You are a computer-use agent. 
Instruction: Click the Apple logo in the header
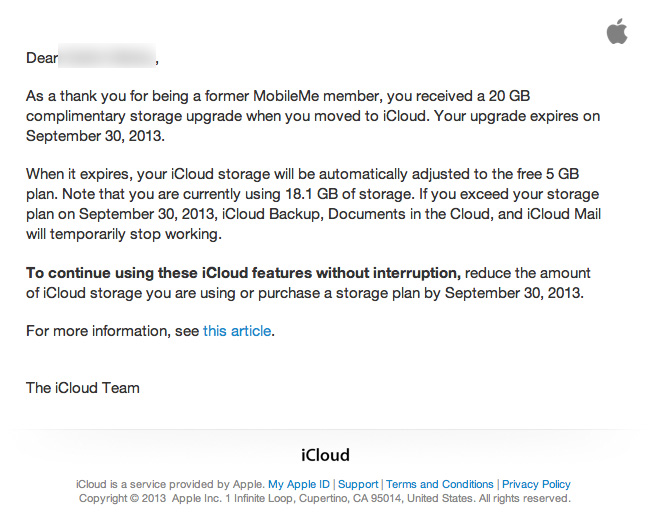617,31
